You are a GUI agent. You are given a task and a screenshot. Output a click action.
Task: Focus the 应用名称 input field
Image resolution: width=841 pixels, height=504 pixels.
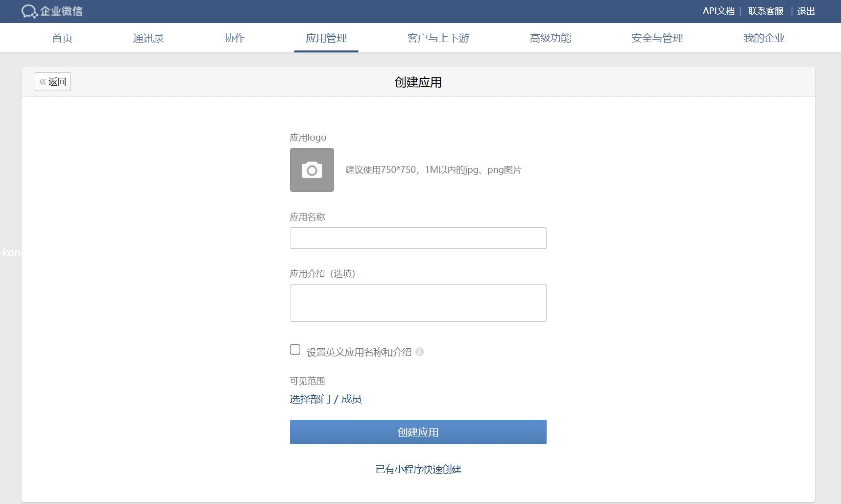(418, 238)
